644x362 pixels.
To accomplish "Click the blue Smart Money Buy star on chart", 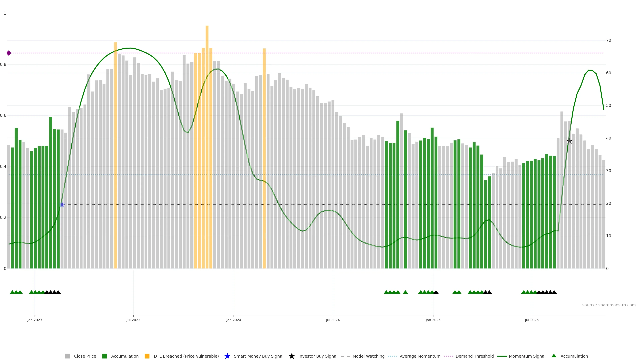I will pos(62,205).
